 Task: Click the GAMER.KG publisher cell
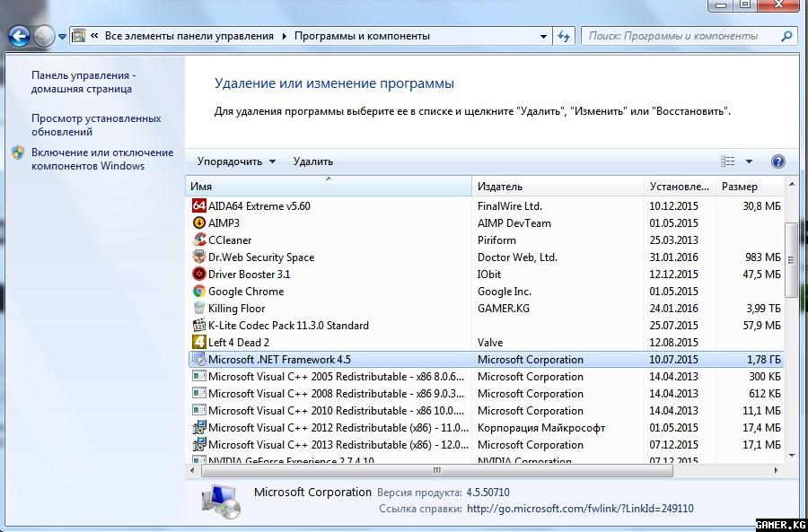tap(503, 308)
